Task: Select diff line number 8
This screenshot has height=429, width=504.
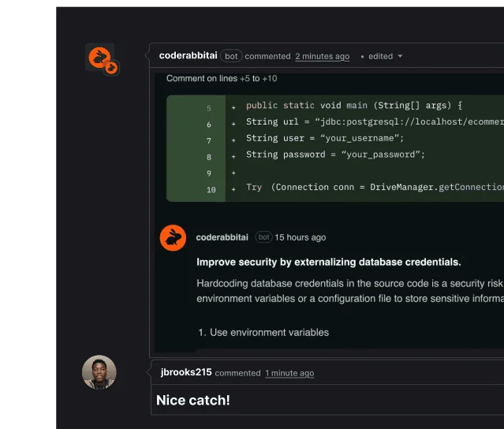Action: point(209,157)
